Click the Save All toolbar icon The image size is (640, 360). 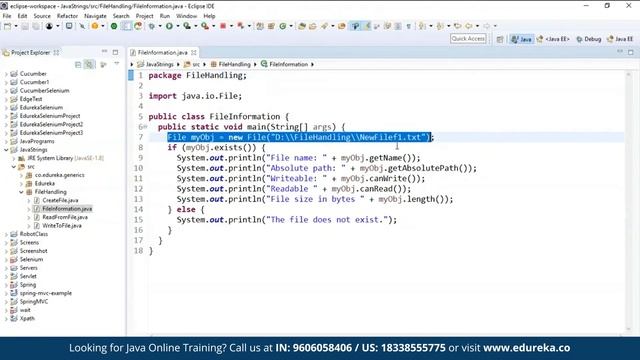coord(36,26)
